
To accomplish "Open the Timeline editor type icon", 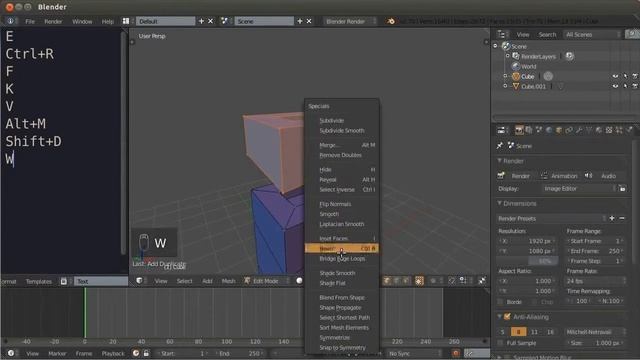I will 11,353.
